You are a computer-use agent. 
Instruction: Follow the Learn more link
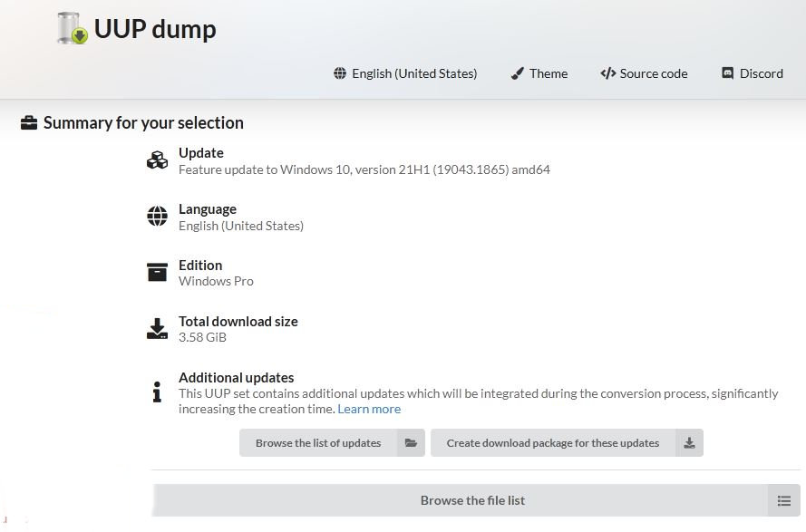pos(369,409)
